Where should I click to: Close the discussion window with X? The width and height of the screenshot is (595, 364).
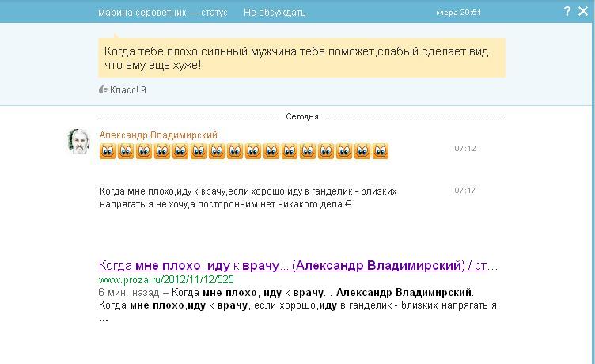pos(584,11)
